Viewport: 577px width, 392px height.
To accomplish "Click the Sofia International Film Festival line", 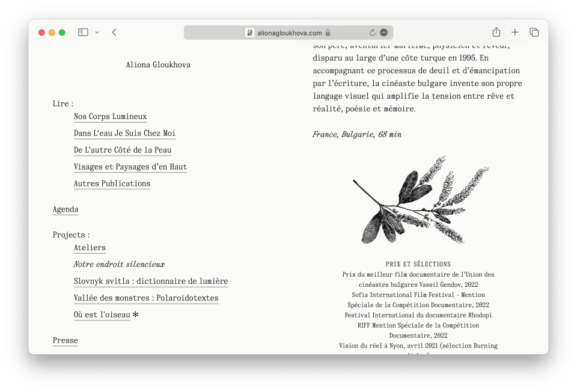I will pos(418,295).
